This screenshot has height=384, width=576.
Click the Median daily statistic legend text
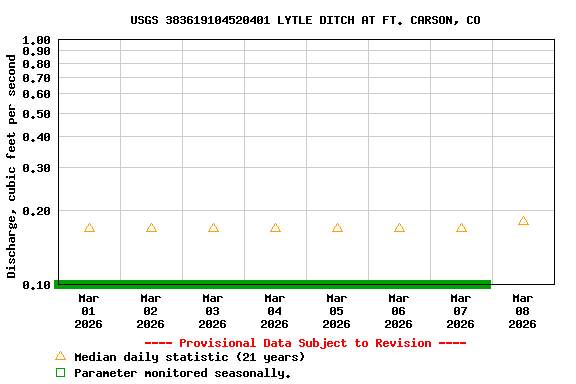190,357
